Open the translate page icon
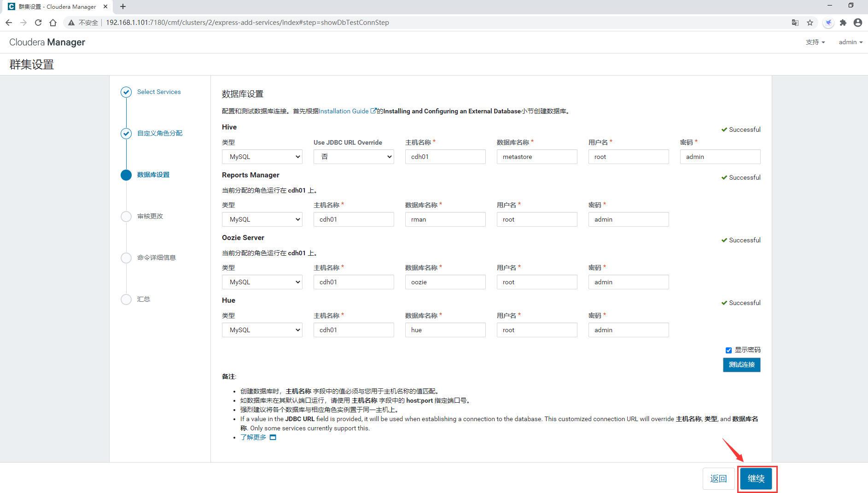 [x=795, y=23]
